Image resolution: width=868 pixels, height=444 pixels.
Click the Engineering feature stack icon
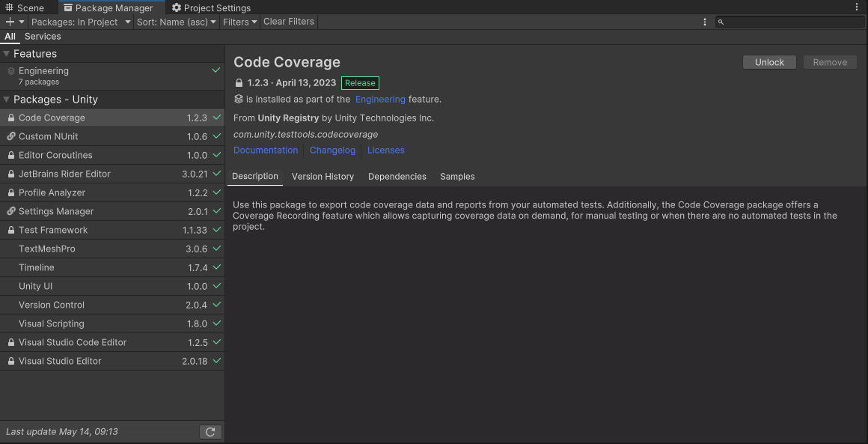click(11, 71)
